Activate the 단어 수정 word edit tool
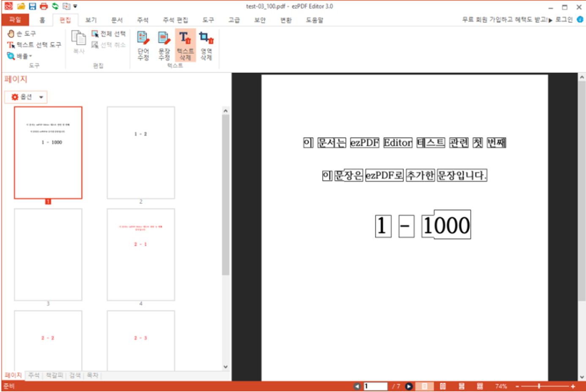Screen dimensions: 586x392 click(143, 46)
